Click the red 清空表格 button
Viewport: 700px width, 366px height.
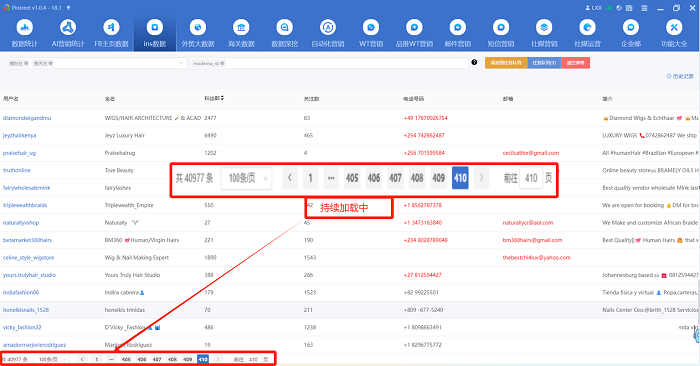(x=575, y=63)
